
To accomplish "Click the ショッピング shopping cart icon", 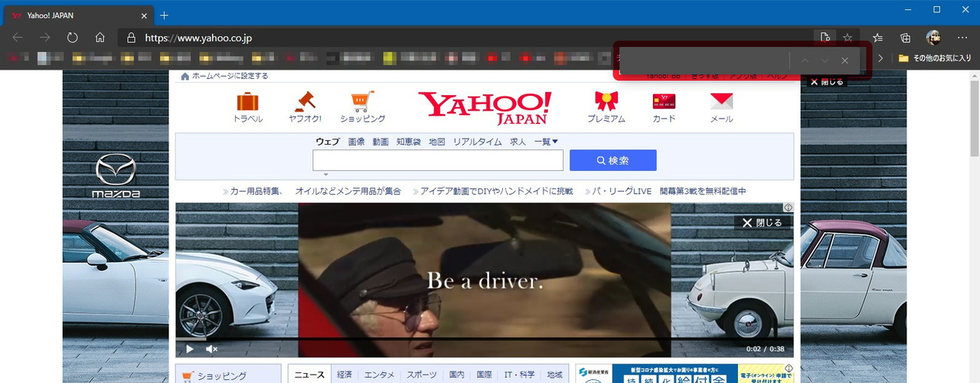I will click(x=362, y=102).
